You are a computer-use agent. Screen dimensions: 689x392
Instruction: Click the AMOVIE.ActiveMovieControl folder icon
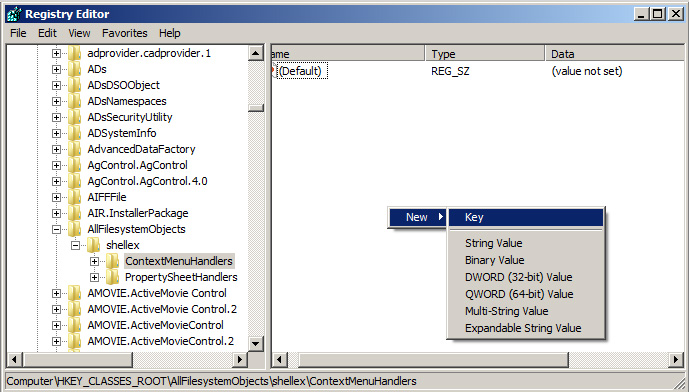pos(74,325)
